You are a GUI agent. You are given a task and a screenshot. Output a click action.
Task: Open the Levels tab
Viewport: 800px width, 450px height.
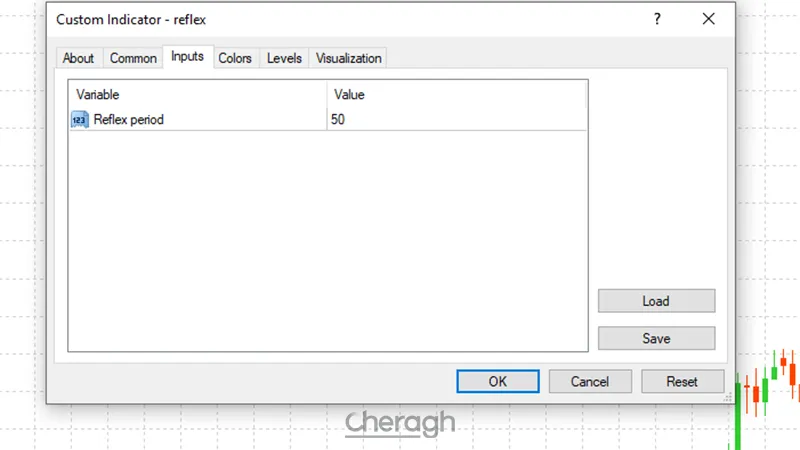(284, 58)
